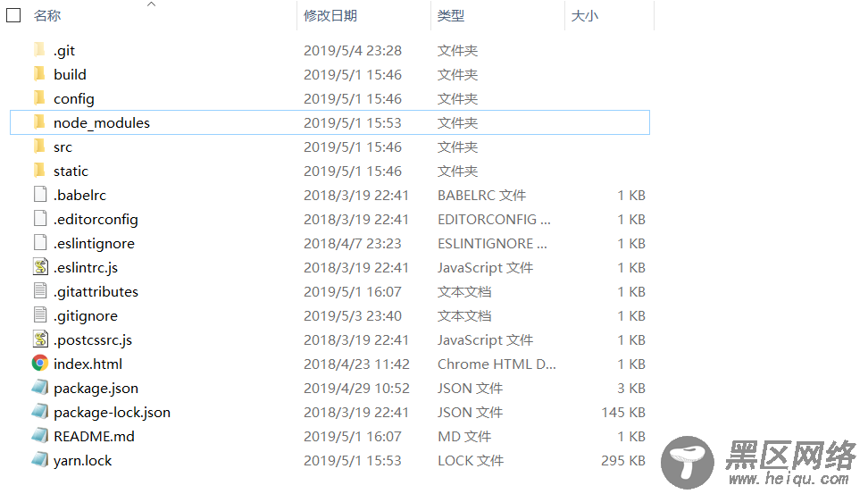
Task: Select the node_modules folder name
Action: (x=102, y=122)
